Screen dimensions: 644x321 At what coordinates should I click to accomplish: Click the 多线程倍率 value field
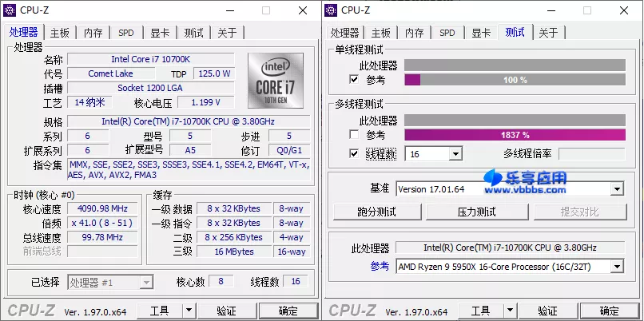(x=591, y=154)
